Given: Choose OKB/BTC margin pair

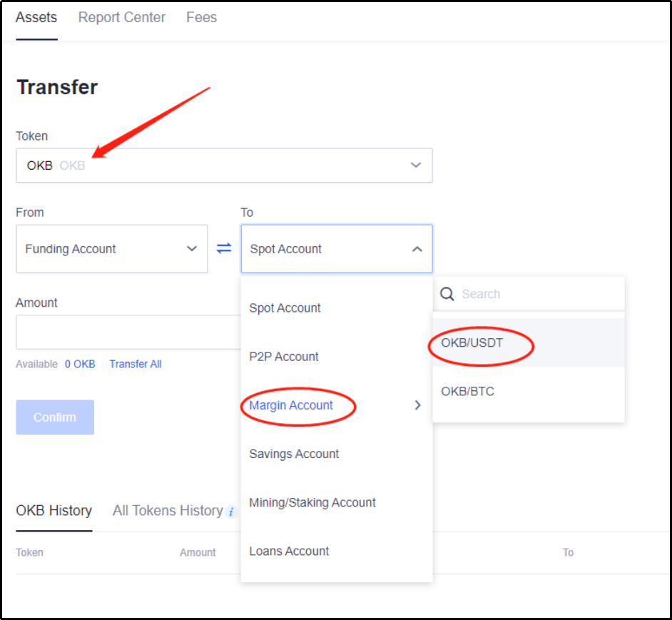Looking at the screenshot, I should point(468,392).
